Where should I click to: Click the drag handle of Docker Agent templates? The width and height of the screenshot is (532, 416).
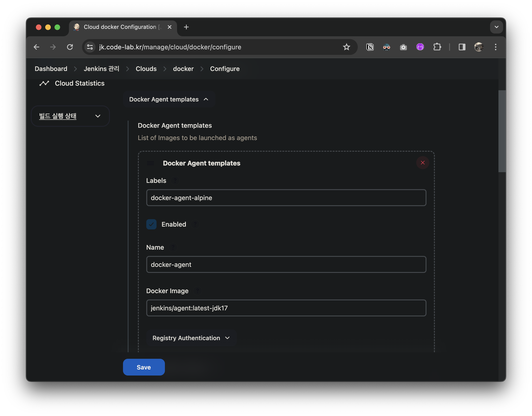pyautogui.click(x=150, y=163)
